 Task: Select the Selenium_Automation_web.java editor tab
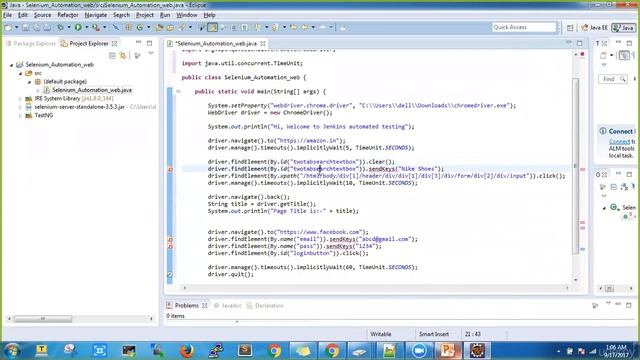pyautogui.click(x=216, y=43)
